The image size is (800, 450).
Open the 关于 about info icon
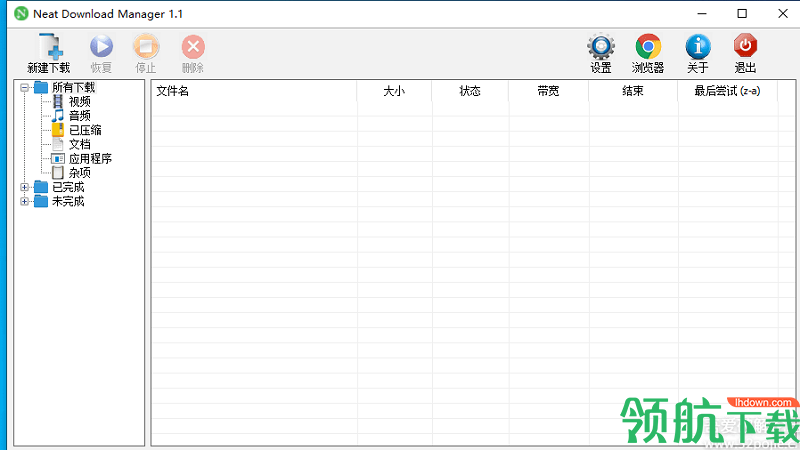pyautogui.click(x=698, y=46)
